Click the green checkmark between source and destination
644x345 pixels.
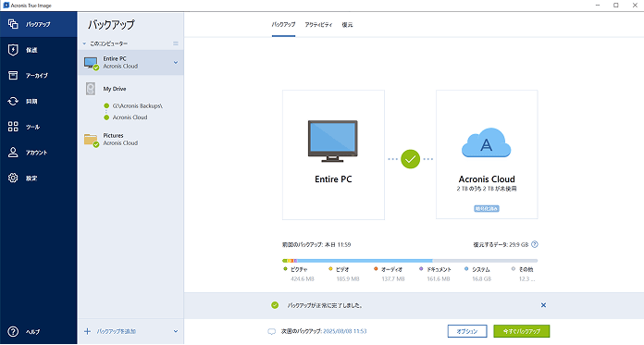pyautogui.click(x=410, y=159)
